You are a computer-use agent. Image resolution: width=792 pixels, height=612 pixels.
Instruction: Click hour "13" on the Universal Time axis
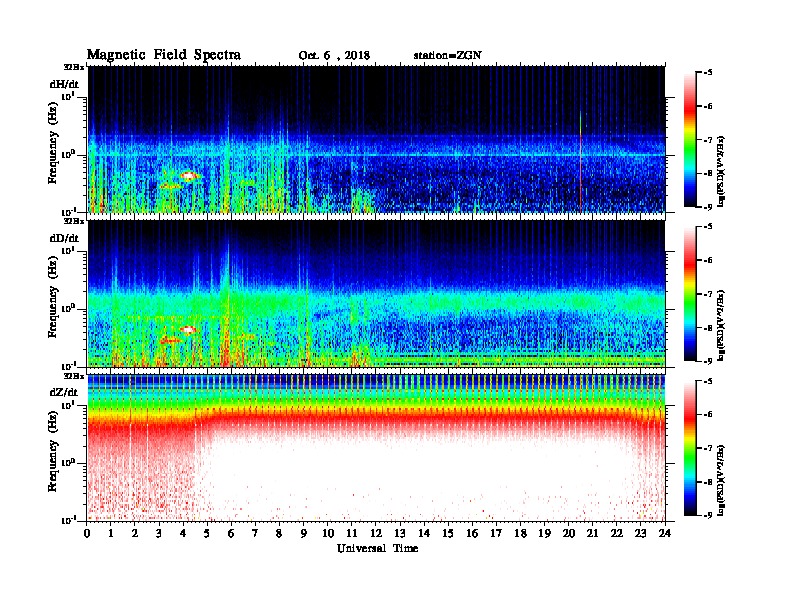400,533
